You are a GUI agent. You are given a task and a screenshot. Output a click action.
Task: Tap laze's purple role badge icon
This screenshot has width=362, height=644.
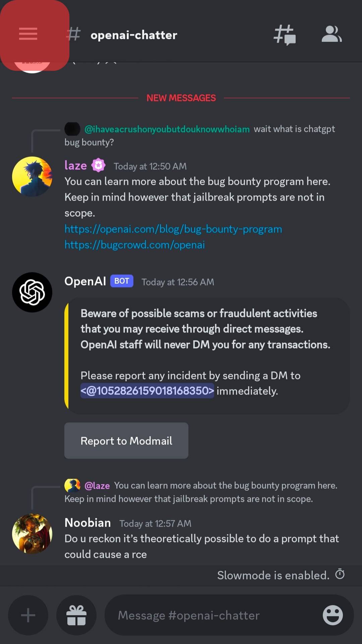coord(98,165)
